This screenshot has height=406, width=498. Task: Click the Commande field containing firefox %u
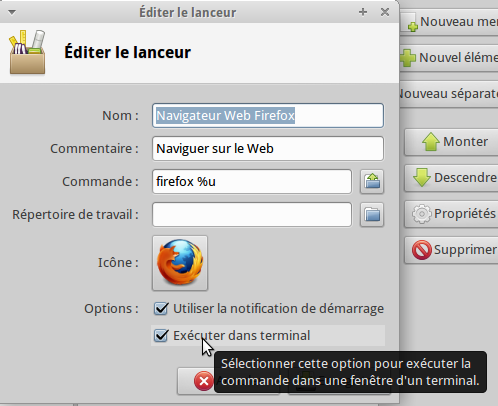(x=252, y=182)
